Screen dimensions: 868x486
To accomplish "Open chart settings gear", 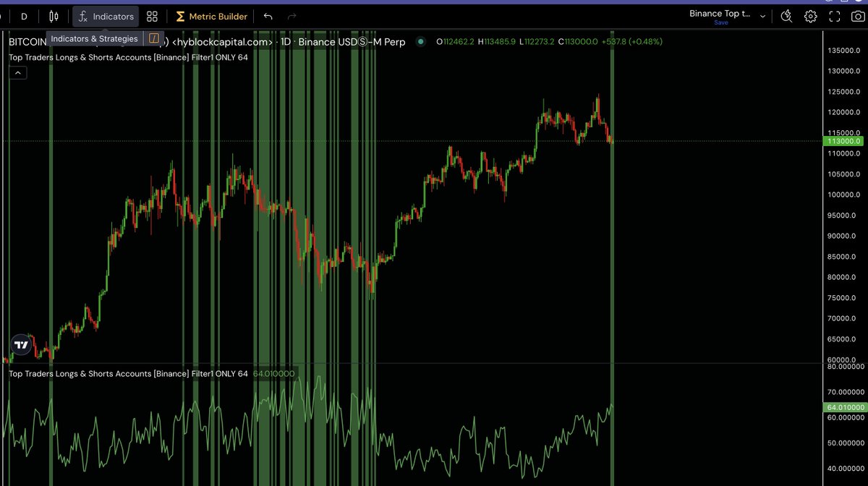I will tap(811, 16).
